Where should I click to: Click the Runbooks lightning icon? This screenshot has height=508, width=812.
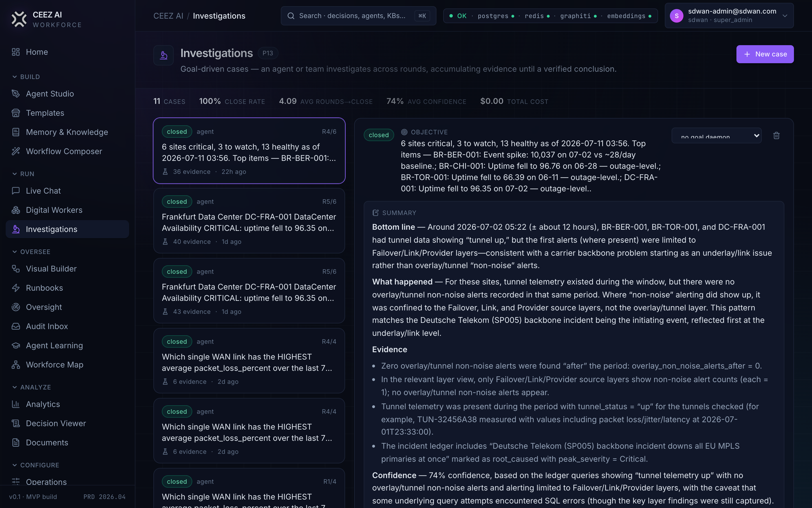(16, 288)
